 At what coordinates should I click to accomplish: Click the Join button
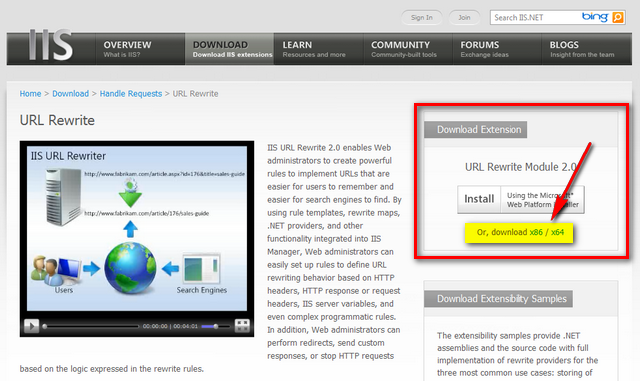pos(464,18)
